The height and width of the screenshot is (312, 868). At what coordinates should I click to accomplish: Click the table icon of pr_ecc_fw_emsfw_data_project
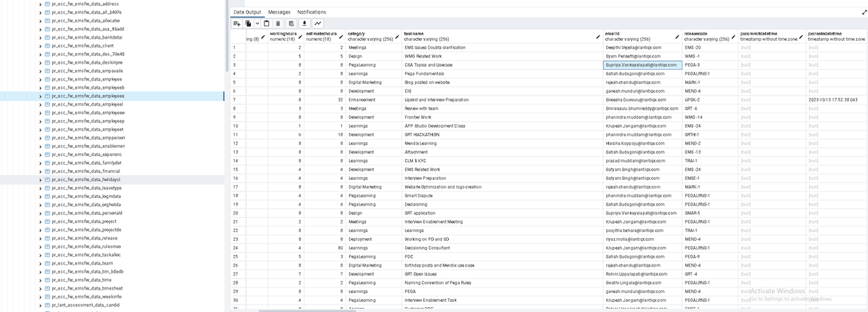[47, 221]
